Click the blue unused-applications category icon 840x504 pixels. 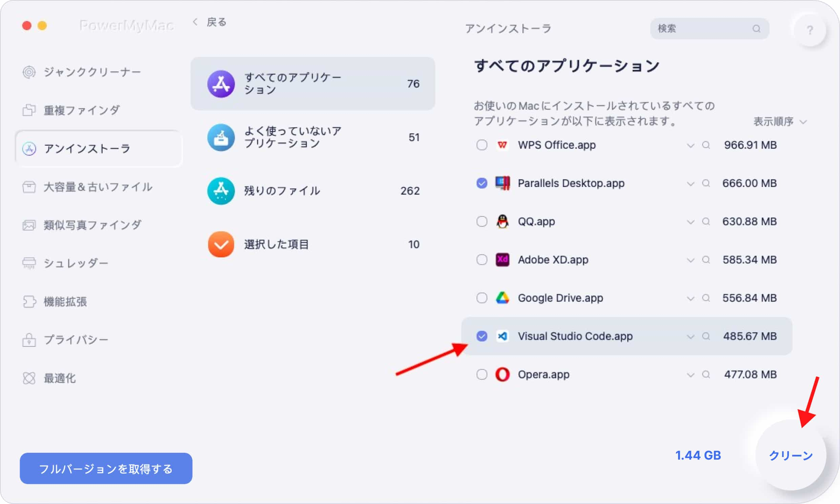coord(221,138)
